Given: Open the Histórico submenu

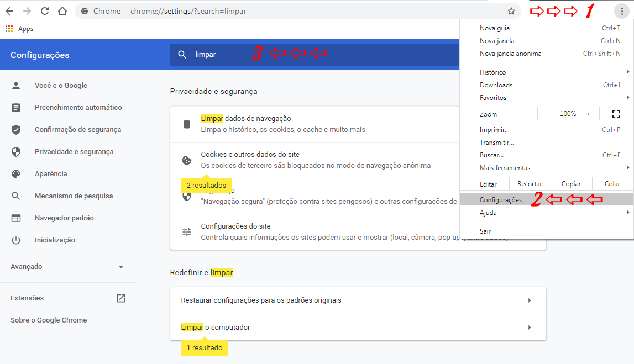Looking at the screenshot, I should coord(547,72).
